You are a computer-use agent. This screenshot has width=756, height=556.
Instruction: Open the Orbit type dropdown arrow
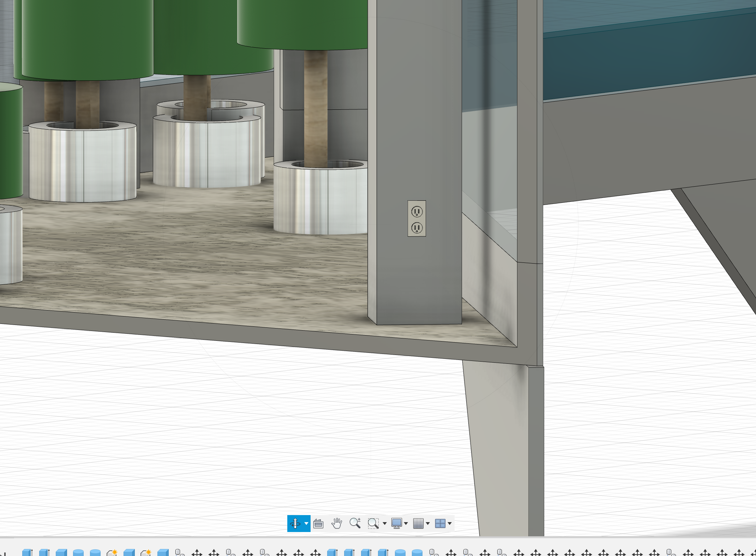click(x=306, y=524)
